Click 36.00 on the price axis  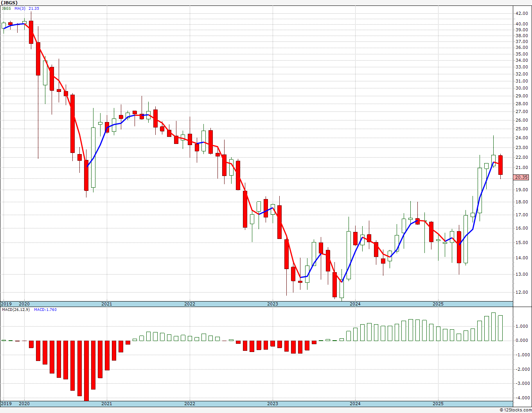pyautogui.click(x=522, y=48)
